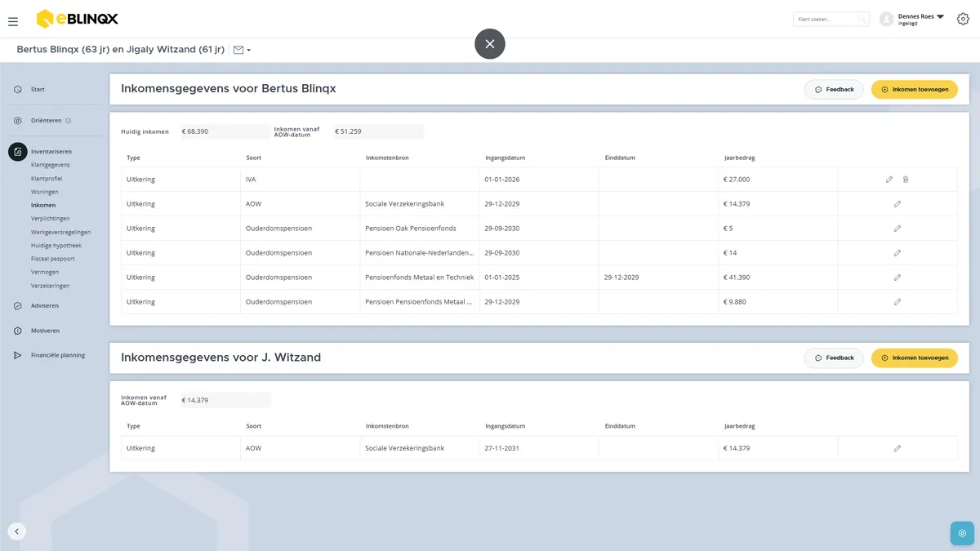The image size is (980, 551).
Task: Expand the Adviseren sidebar section
Action: [44, 305]
